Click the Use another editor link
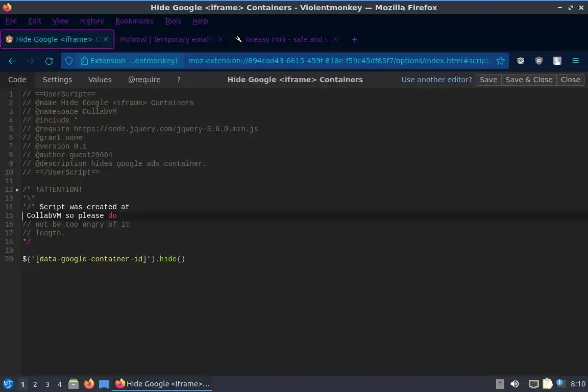Image resolution: width=588 pixels, height=392 pixels. (x=436, y=80)
